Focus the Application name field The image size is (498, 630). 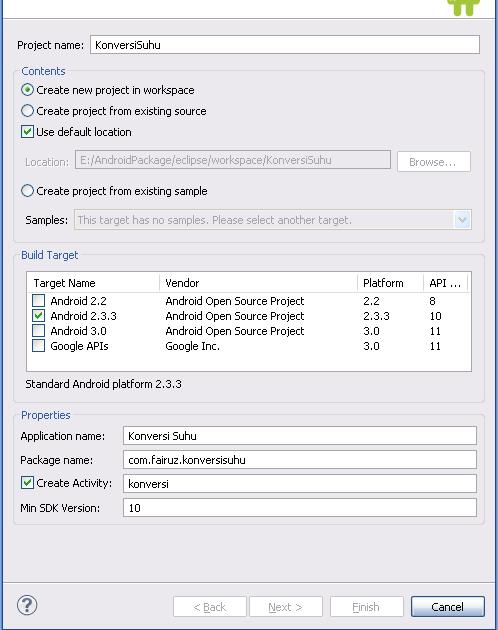click(300, 436)
